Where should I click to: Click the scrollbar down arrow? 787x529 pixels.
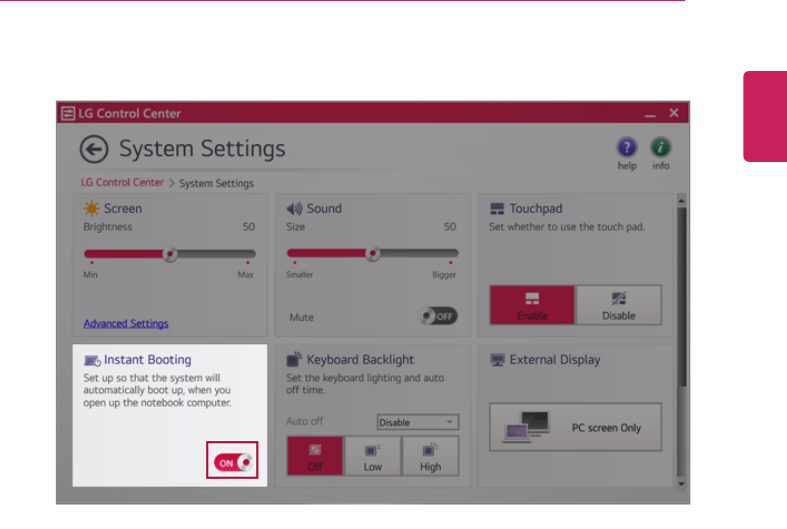point(682,484)
